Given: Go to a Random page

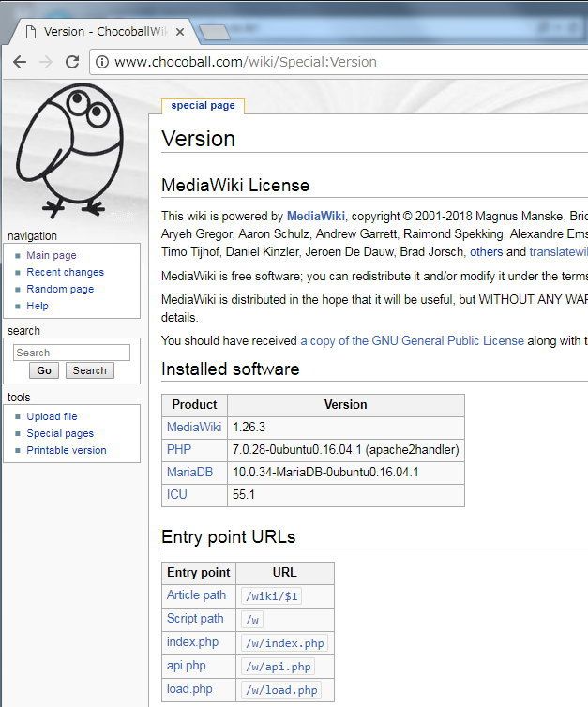Looking at the screenshot, I should [60, 289].
